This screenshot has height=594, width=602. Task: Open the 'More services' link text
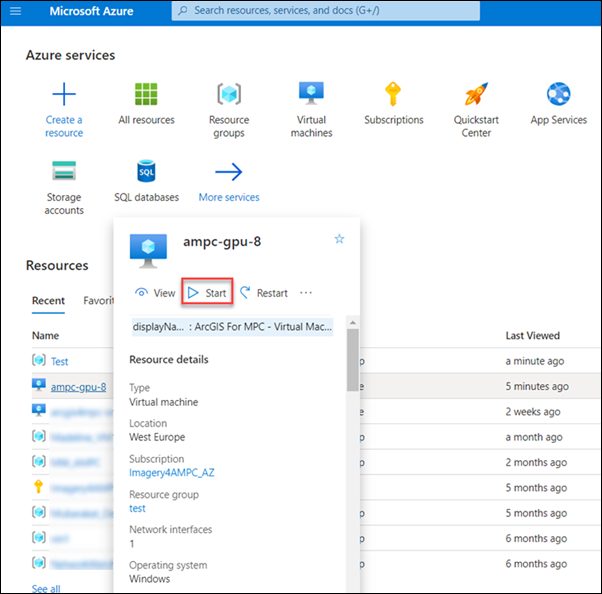229,197
